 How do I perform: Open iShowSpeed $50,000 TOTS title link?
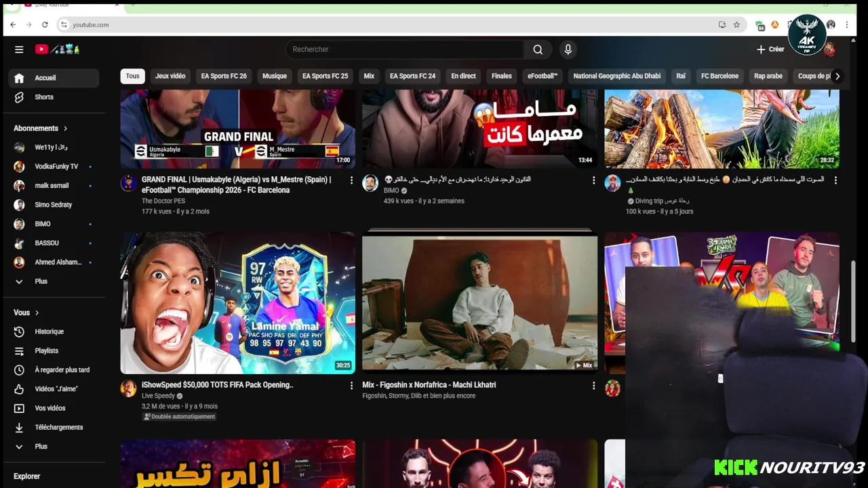click(218, 385)
